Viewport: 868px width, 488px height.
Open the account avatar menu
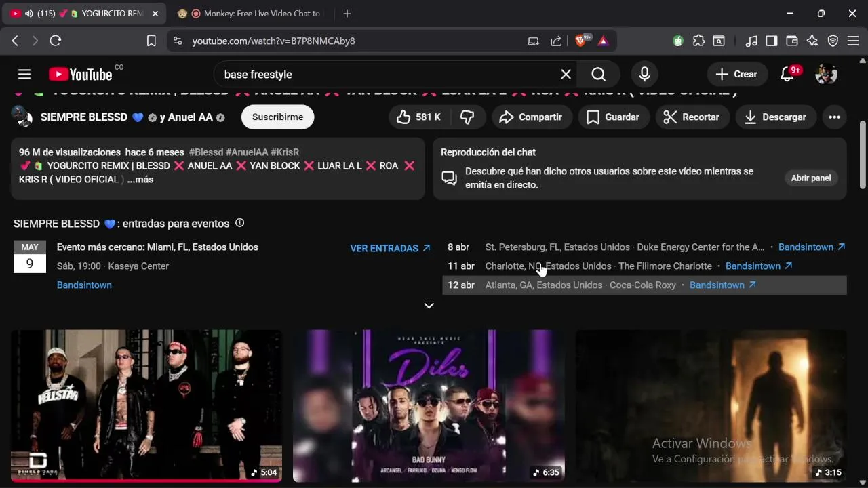826,75
